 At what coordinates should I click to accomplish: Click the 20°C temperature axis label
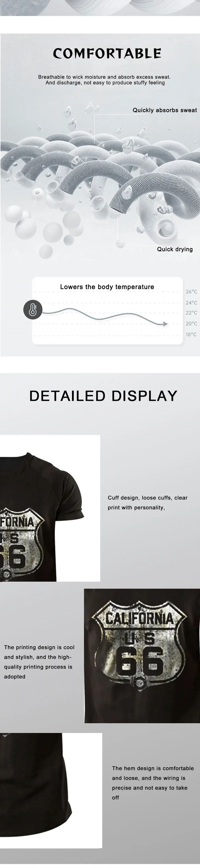[x=191, y=324]
